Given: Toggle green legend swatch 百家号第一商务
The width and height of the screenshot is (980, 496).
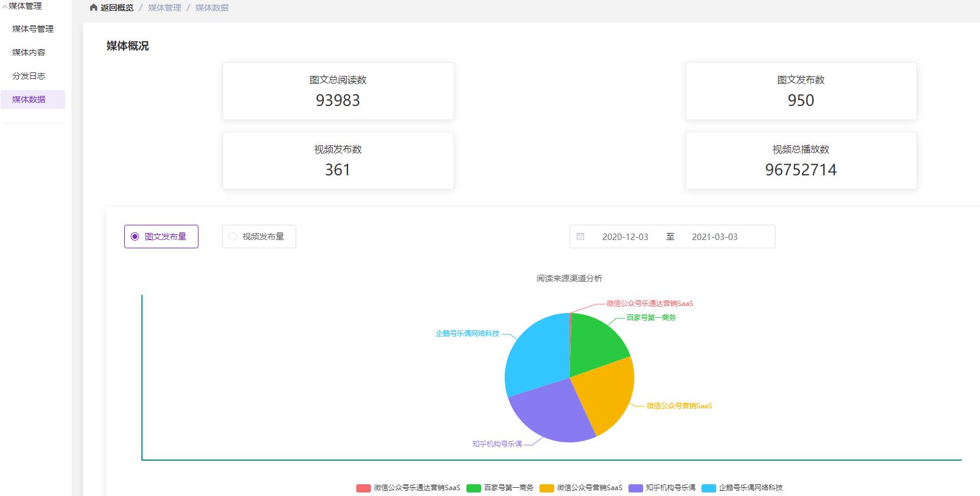Looking at the screenshot, I should pyautogui.click(x=474, y=488).
